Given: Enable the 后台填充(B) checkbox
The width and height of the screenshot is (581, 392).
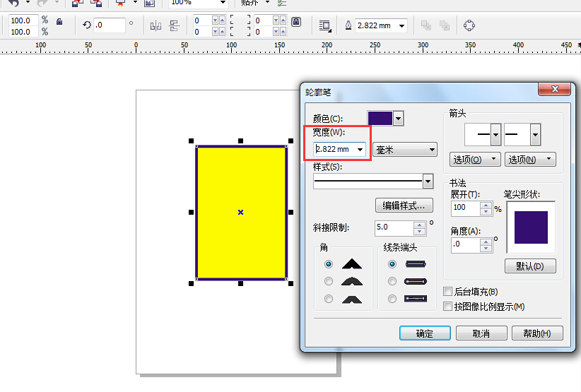Looking at the screenshot, I should [447, 291].
